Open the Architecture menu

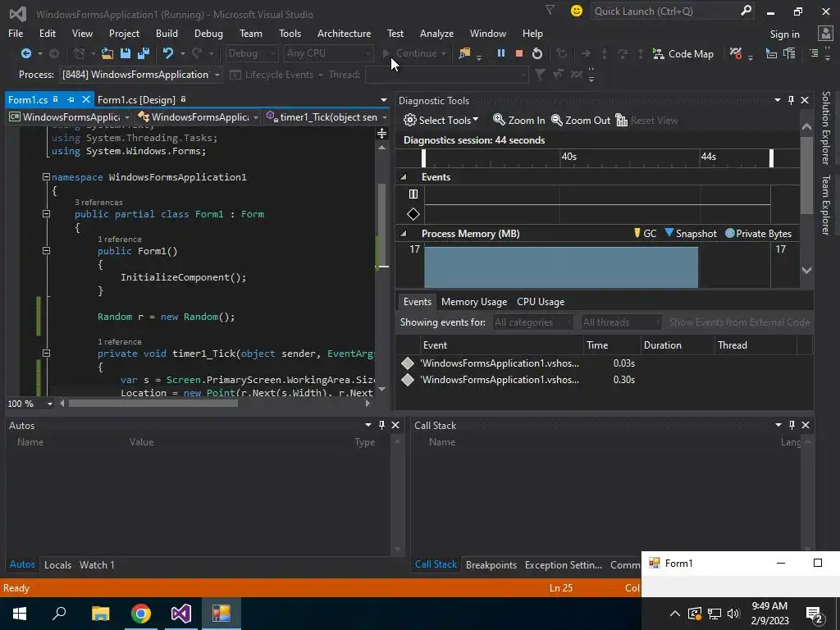click(x=344, y=33)
